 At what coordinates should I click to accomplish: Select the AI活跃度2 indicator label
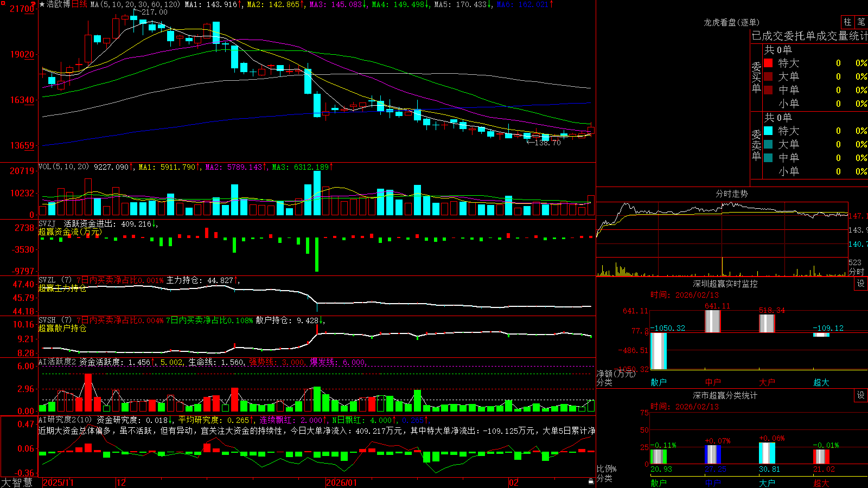click(x=57, y=362)
